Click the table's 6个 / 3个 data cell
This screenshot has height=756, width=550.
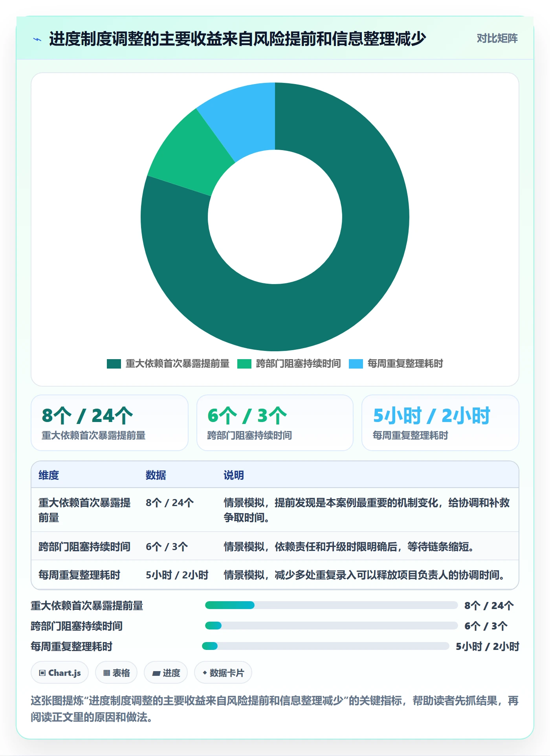coord(167,547)
